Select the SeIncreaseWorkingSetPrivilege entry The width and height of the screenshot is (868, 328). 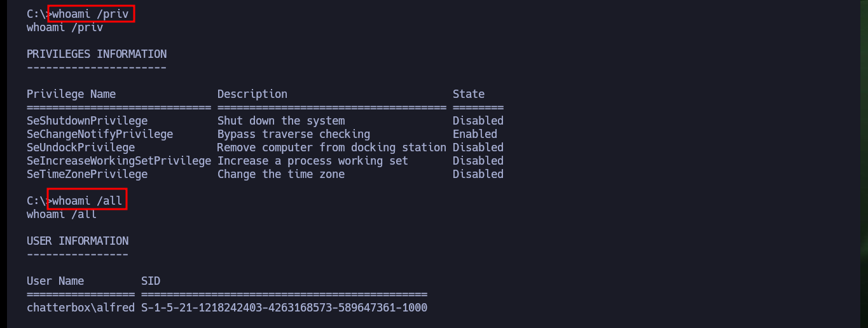tap(119, 161)
